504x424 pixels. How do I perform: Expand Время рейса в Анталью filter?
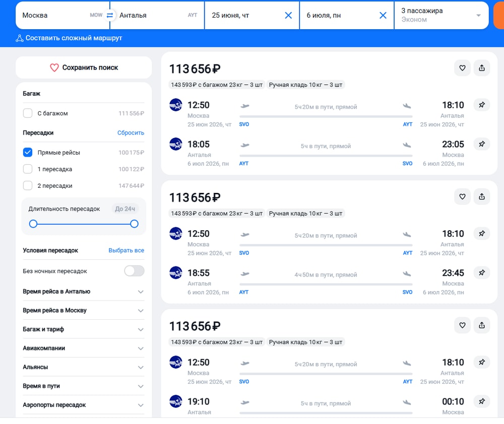tap(83, 292)
